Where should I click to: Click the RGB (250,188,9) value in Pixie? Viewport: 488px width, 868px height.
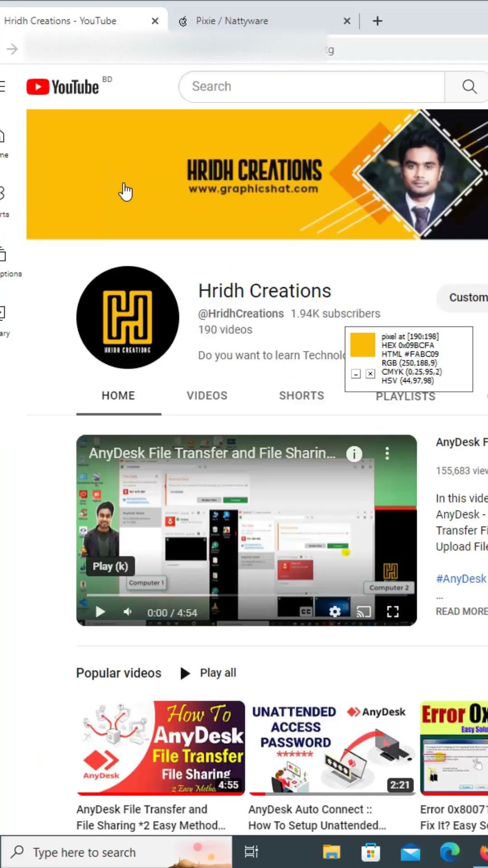(409, 363)
